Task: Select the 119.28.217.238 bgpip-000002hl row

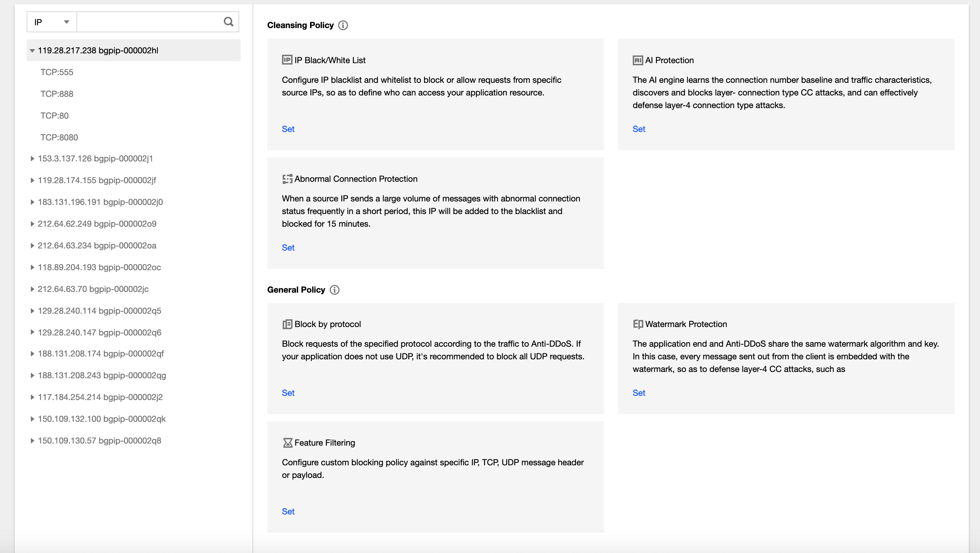Action: point(134,50)
